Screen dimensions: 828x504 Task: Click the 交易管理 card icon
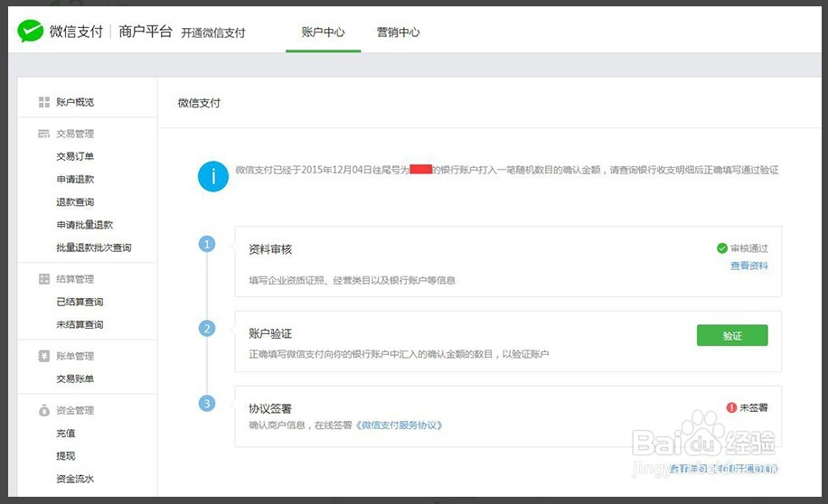pyautogui.click(x=43, y=134)
